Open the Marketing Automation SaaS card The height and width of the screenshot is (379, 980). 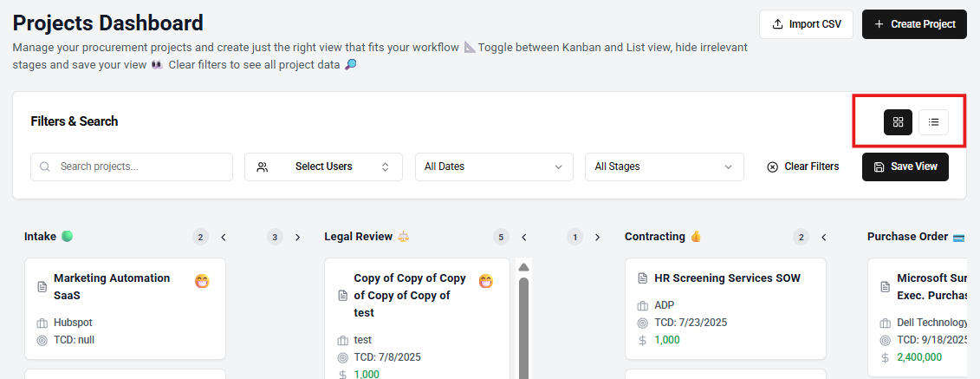(112, 286)
